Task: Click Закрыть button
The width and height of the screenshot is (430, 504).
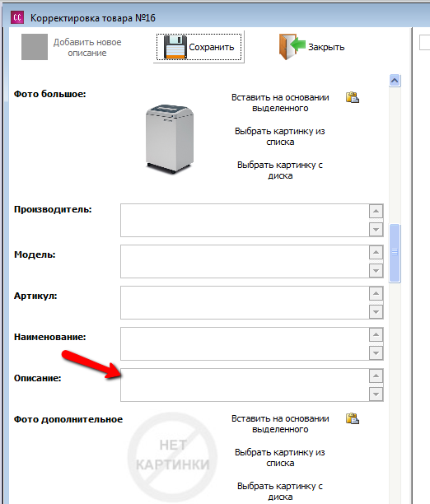Action: pyautogui.click(x=311, y=47)
